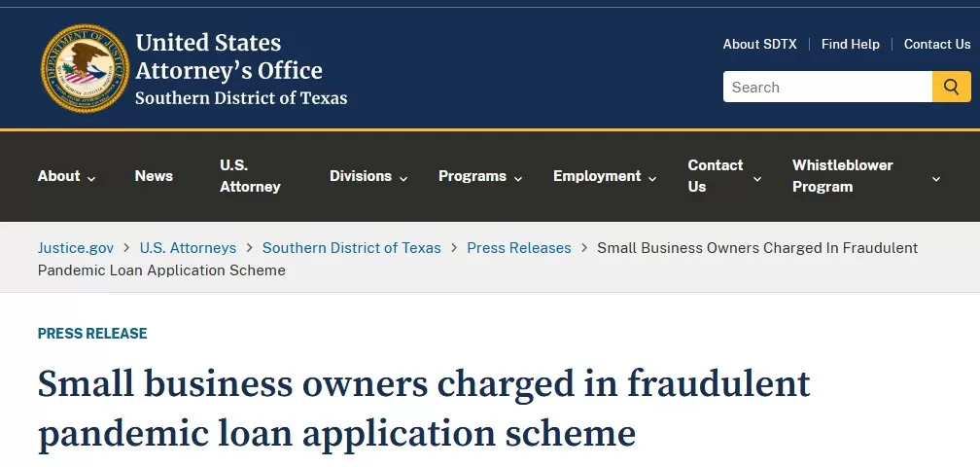
Task: Click the Justice.gov breadcrumb link
Action: click(75, 247)
